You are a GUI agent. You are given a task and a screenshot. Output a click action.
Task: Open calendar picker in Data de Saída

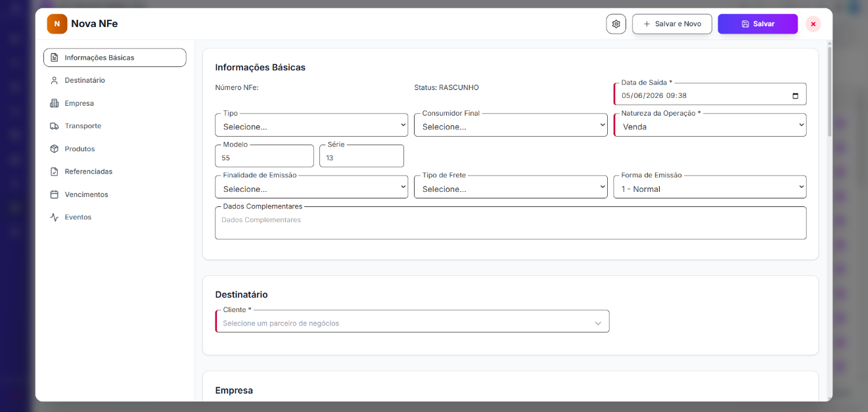click(x=795, y=96)
